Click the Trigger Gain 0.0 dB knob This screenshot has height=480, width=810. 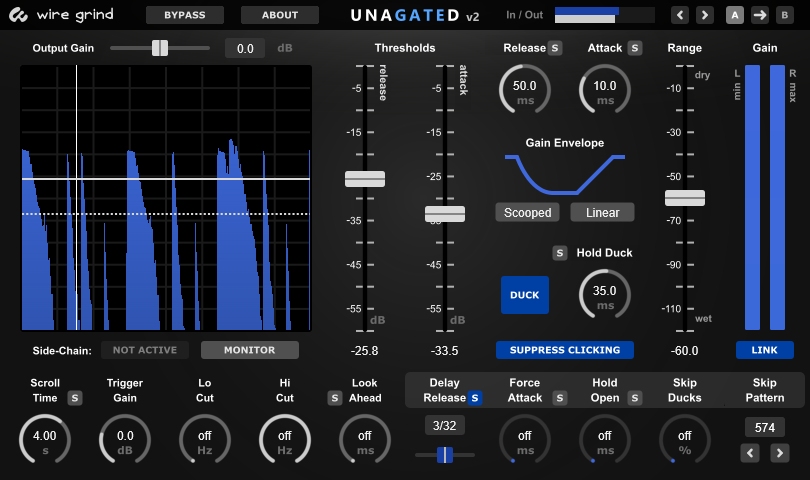coord(125,440)
